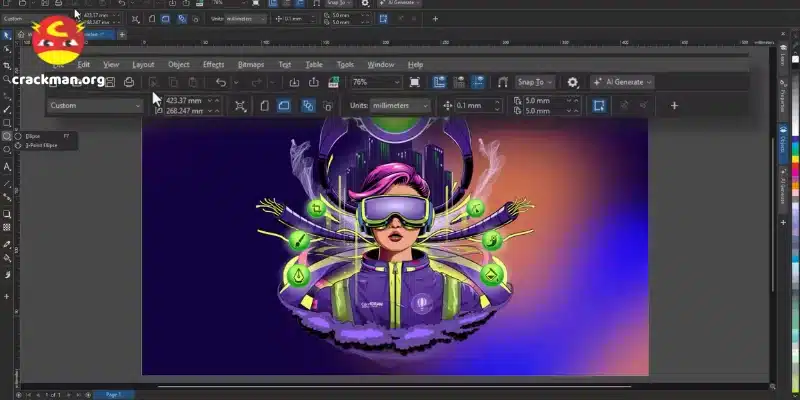The image size is (800, 400).
Task: Toggle Show Rulers in the enlarged toolbar
Action: (439, 82)
